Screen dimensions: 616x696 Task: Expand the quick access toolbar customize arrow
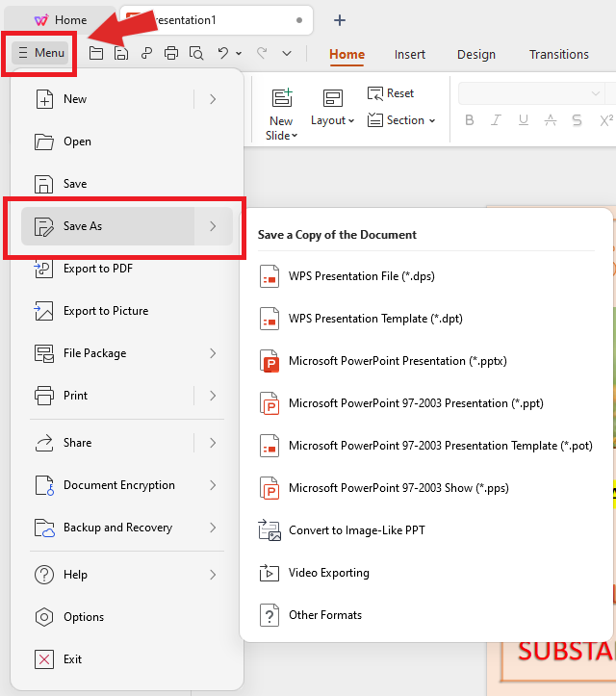point(287,54)
